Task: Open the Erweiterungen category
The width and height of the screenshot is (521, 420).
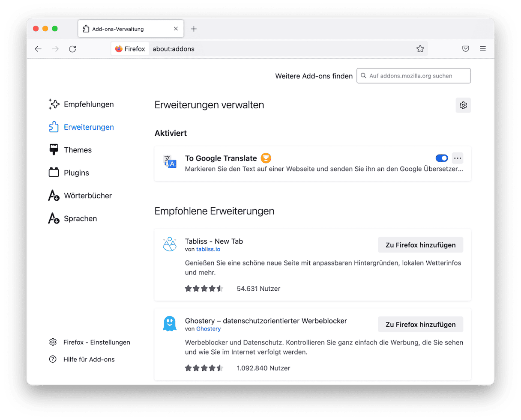Action: pos(81,127)
